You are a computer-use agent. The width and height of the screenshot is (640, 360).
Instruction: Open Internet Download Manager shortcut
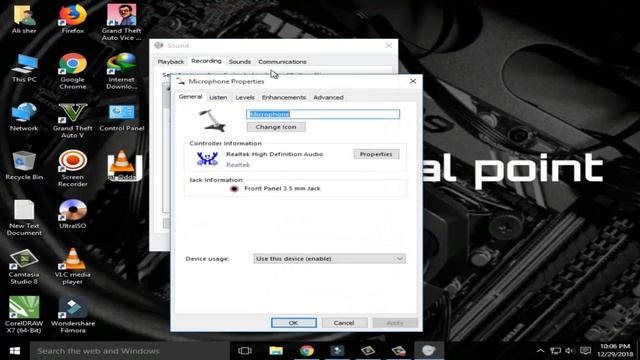pos(121,71)
